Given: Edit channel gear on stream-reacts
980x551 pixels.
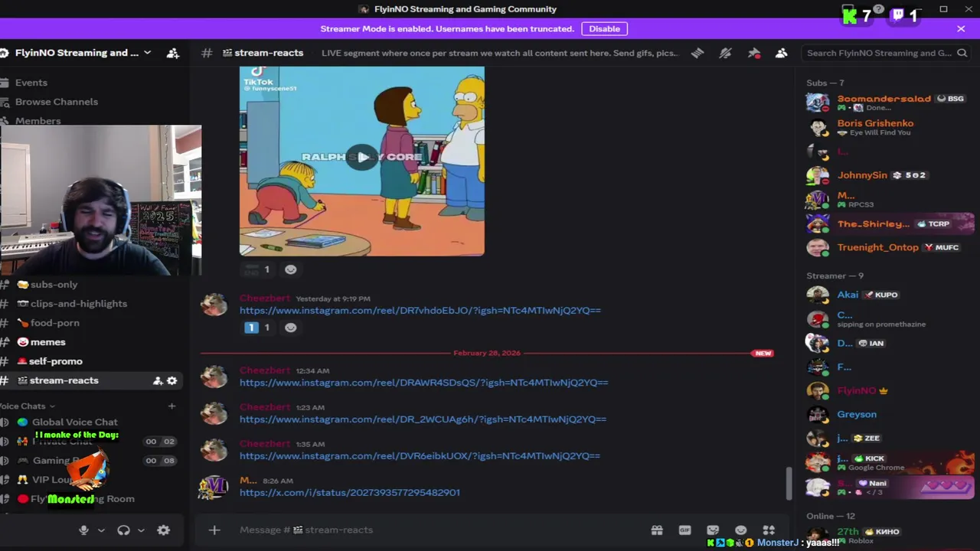Looking at the screenshot, I should pyautogui.click(x=172, y=380).
